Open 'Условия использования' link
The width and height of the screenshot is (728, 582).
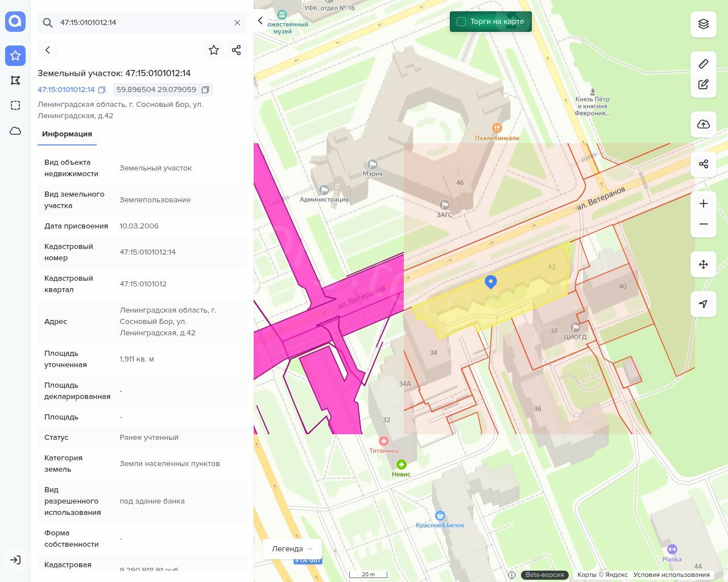tap(671, 575)
